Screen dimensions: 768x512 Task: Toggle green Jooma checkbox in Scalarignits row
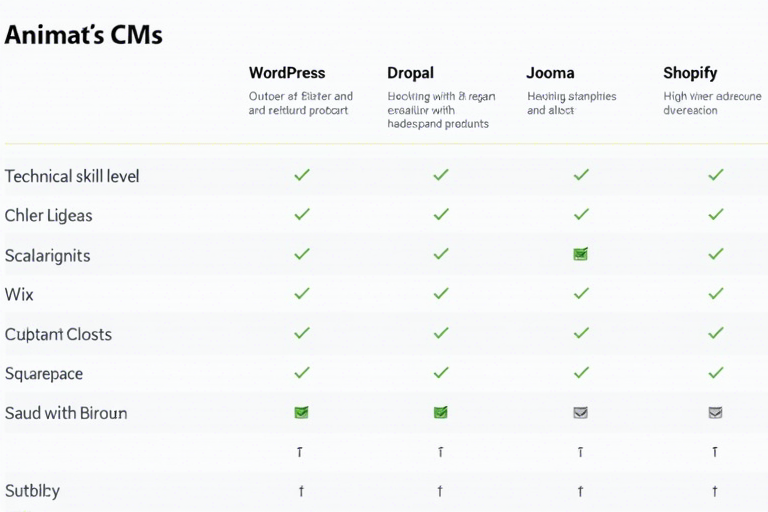580,254
